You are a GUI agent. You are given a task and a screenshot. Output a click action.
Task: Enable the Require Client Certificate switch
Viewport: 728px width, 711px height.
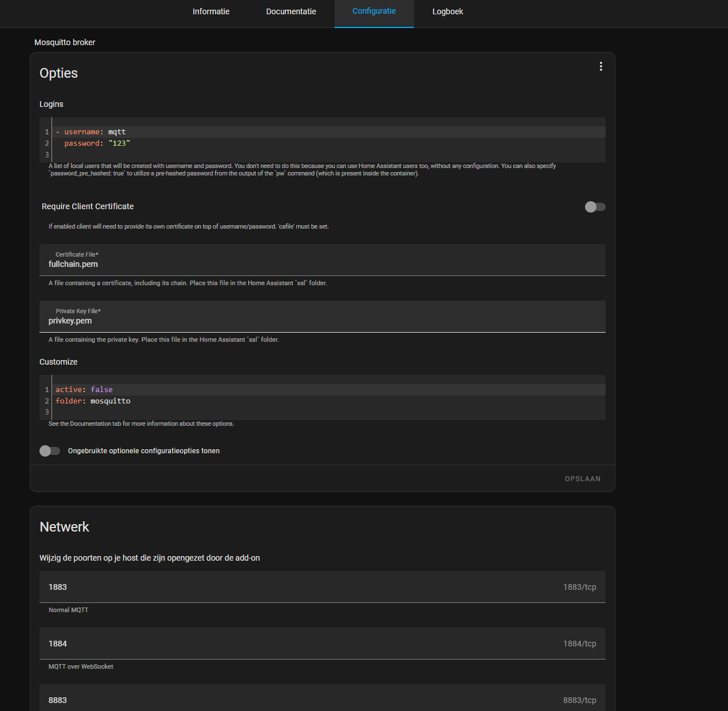[595, 207]
